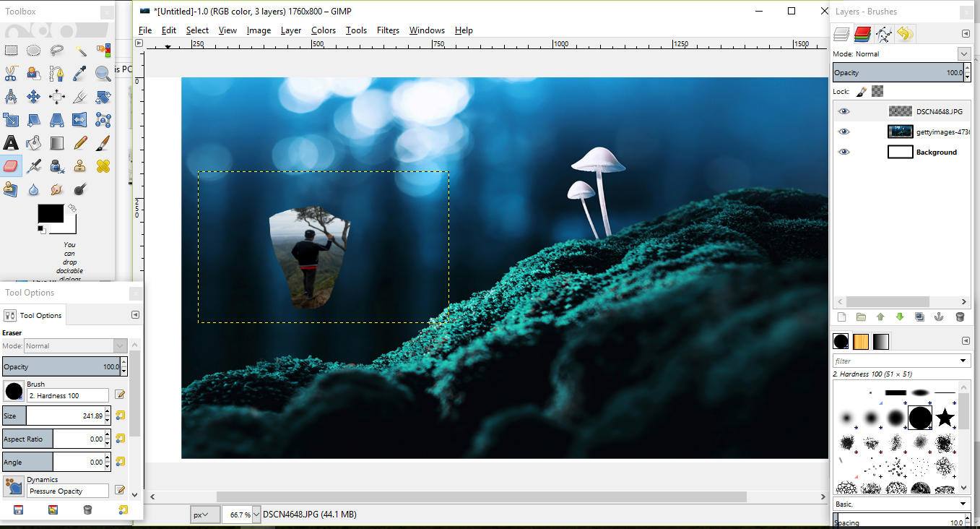The image size is (980, 529).
Task: Select the Shear tool
Action: tap(34, 120)
